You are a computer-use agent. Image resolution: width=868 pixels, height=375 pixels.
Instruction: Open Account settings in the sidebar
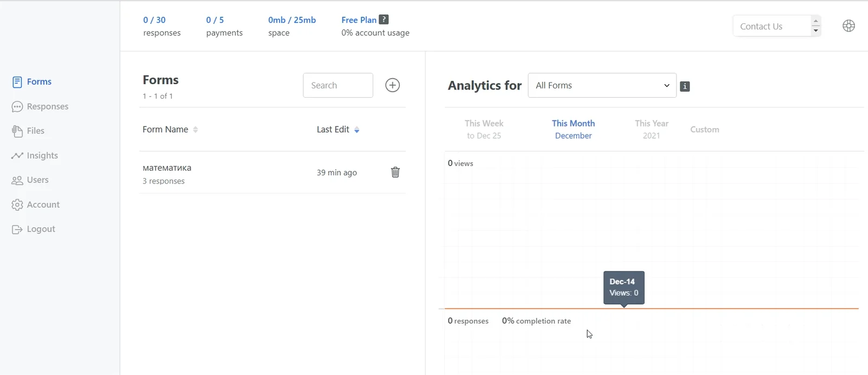36,205
